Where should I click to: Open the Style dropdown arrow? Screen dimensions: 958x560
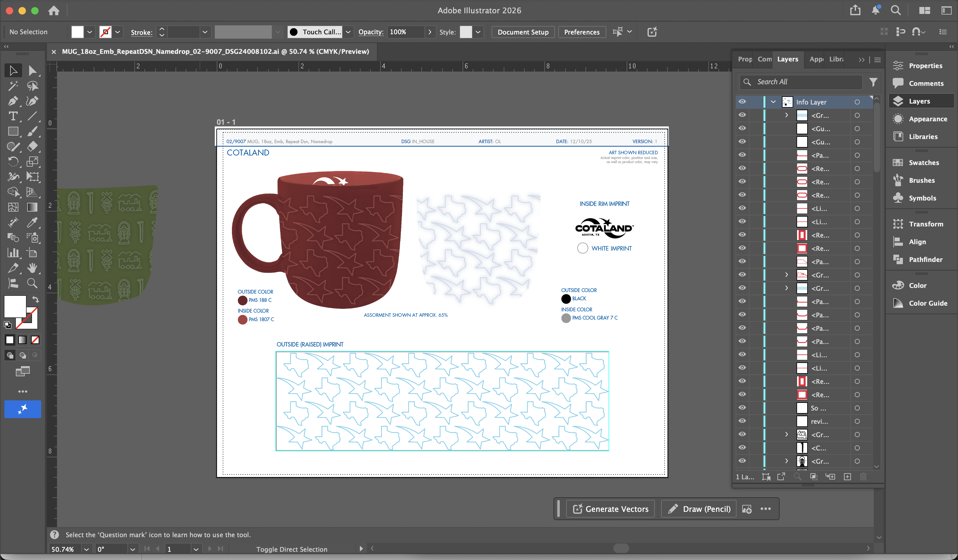click(478, 32)
